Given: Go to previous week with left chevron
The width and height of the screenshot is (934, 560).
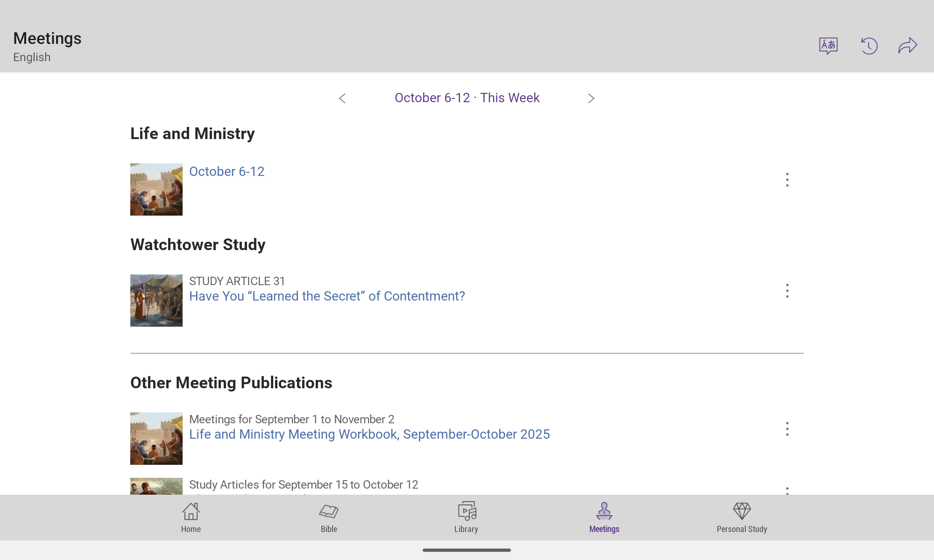Looking at the screenshot, I should (342, 98).
